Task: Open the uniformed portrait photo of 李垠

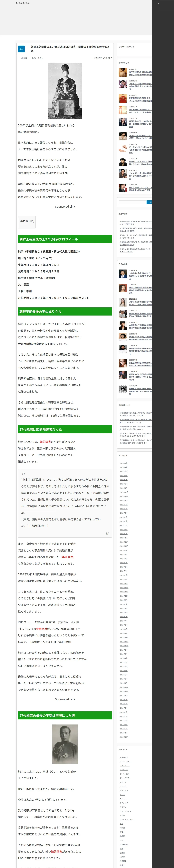Action: [65, 744]
